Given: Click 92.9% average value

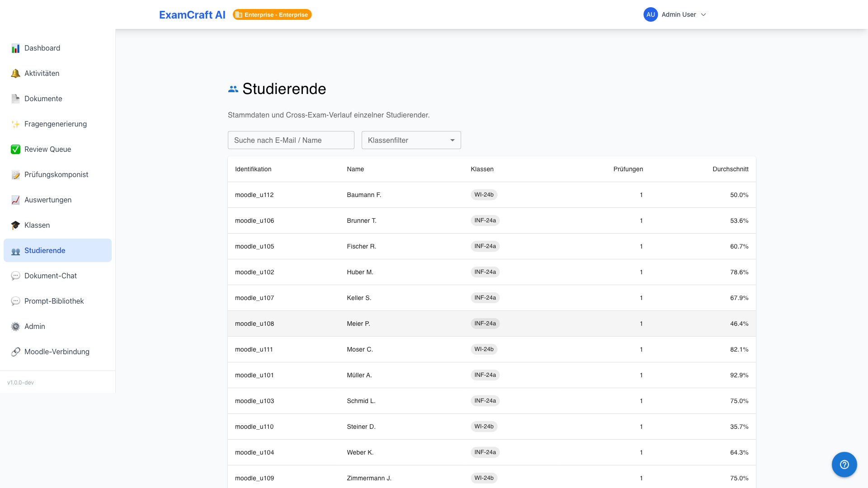Looking at the screenshot, I should pos(739,375).
